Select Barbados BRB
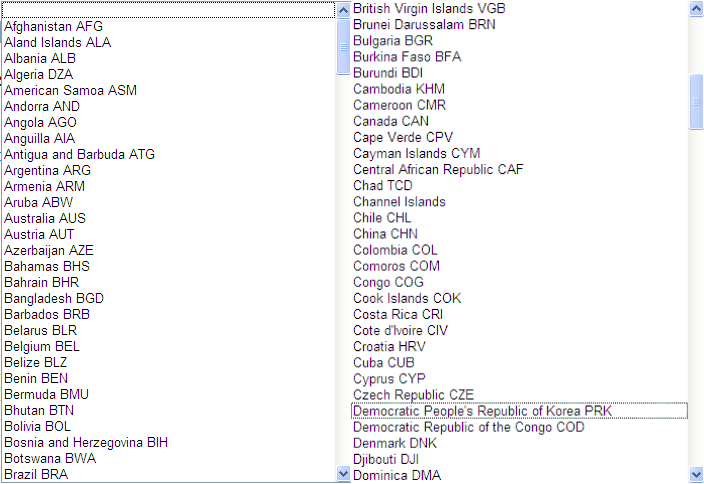Screen dimensions: 704x484 47,314
